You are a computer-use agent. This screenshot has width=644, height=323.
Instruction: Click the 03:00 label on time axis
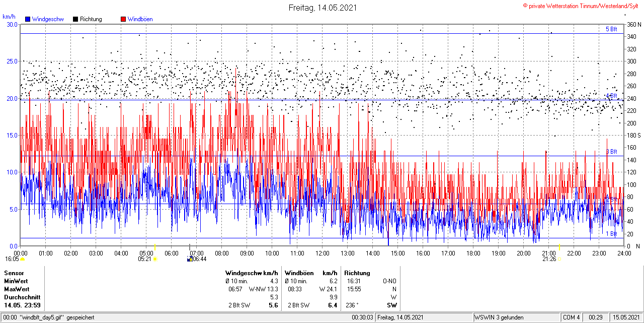click(x=96, y=253)
